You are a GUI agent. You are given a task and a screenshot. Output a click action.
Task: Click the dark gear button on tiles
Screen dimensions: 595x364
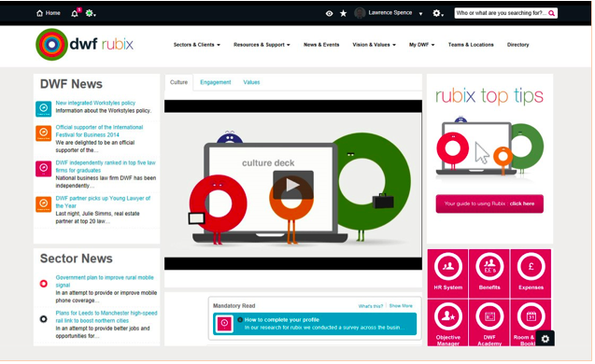pos(545,339)
